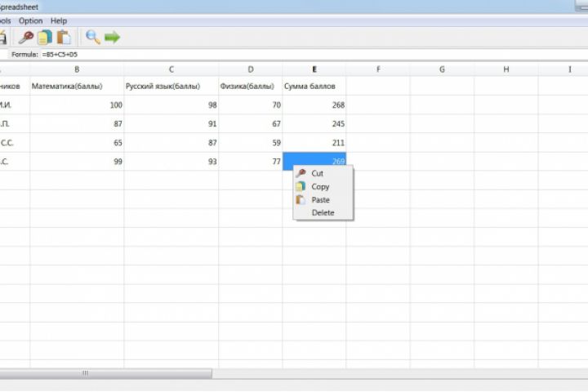Select column D header
This screenshot has width=588, height=392.
point(251,69)
